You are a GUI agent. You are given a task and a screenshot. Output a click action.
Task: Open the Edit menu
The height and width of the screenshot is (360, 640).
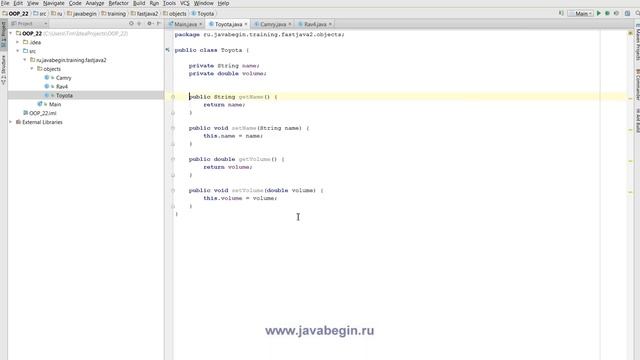tap(18, 3)
